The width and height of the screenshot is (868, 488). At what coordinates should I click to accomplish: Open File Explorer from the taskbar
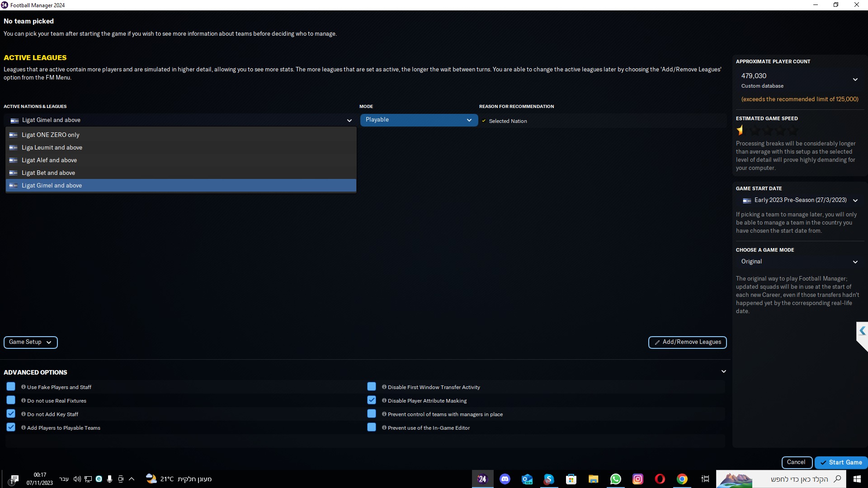(x=594, y=479)
